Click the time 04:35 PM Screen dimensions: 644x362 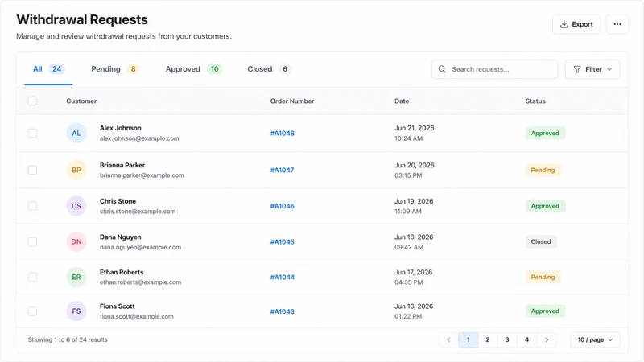[409, 282]
